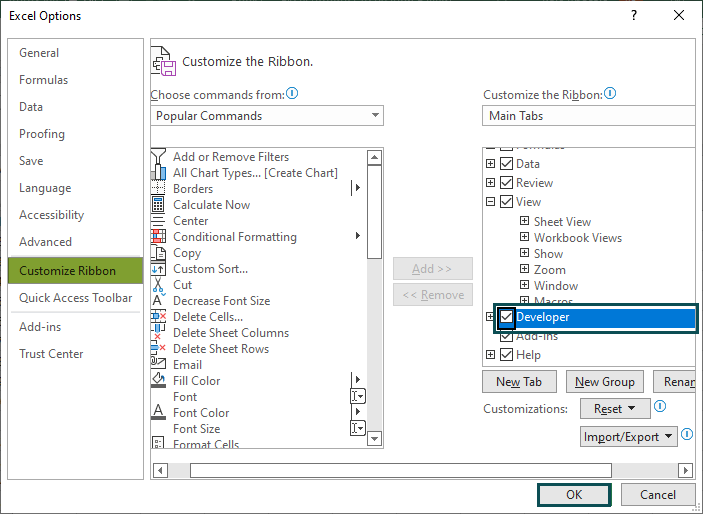Click the Font Color letter icon

158,412
